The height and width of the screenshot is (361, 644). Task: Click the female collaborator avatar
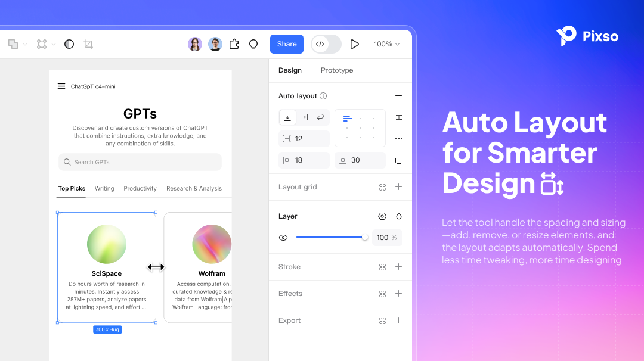click(195, 44)
